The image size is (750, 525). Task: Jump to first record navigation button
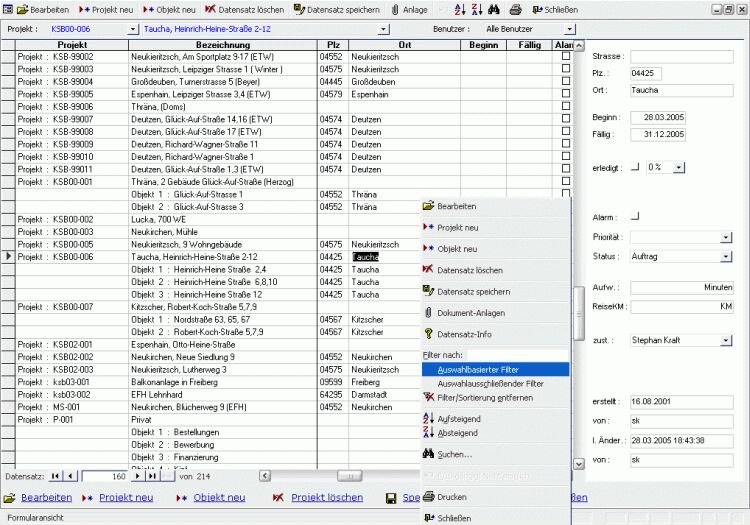(x=55, y=475)
